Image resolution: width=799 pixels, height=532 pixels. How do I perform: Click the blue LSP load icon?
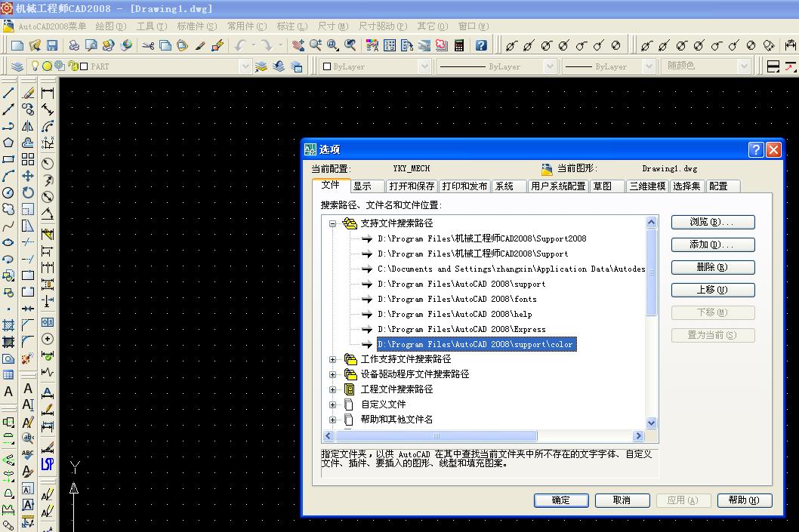(x=48, y=464)
